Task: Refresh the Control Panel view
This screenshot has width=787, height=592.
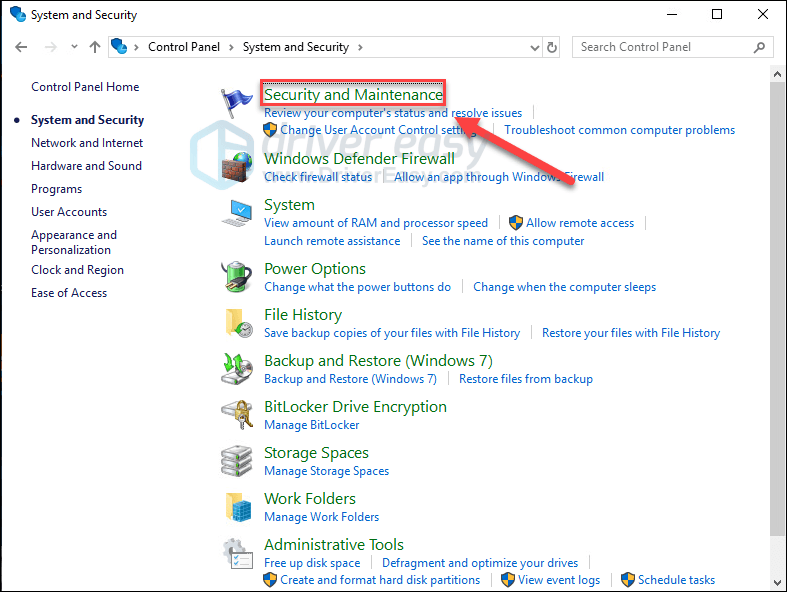Action: click(552, 47)
